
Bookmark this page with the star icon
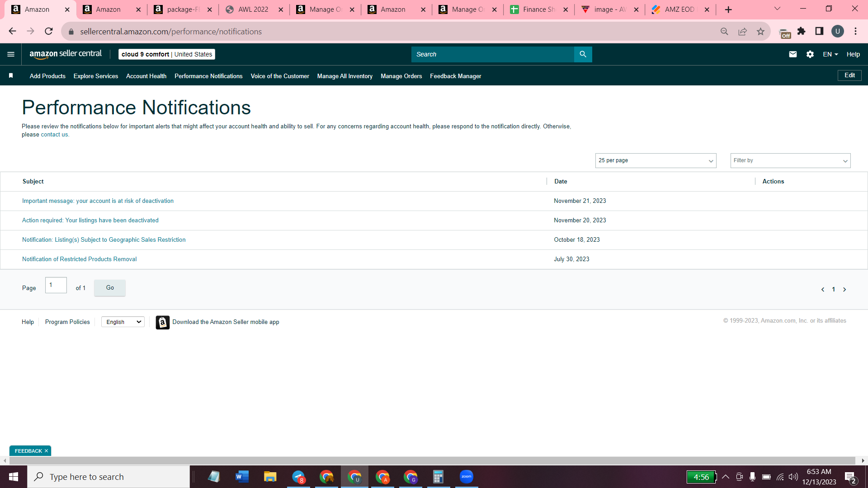pos(761,31)
